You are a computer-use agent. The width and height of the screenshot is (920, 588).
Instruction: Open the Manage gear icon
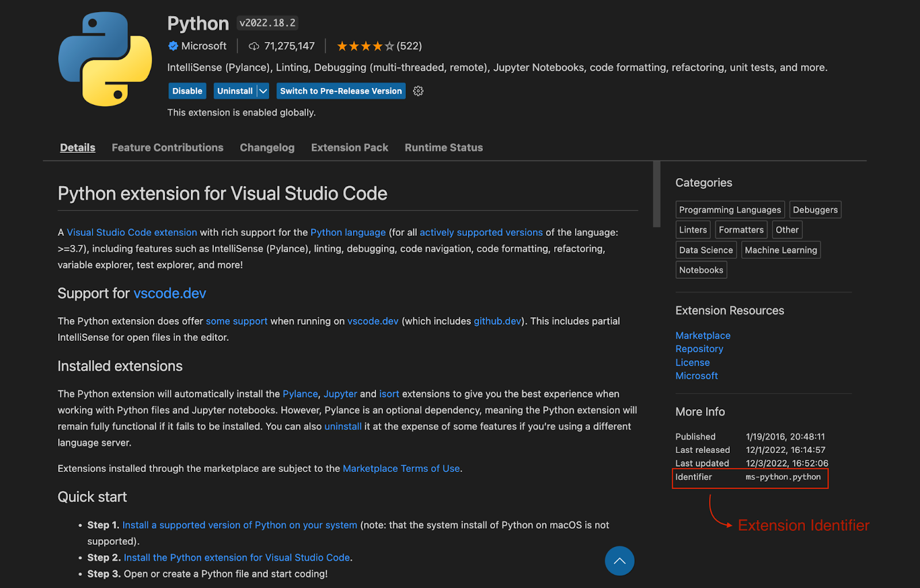pyautogui.click(x=418, y=91)
